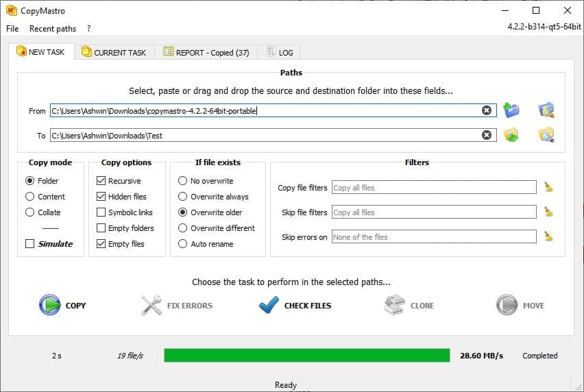
Task: Click inside the To path field
Action: pyautogui.click(x=273, y=135)
